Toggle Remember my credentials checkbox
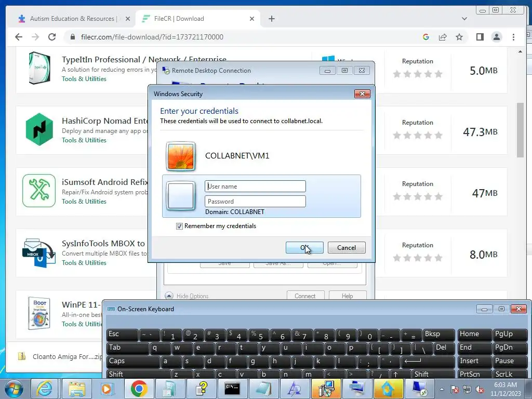The height and width of the screenshot is (399, 532). [x=179, y=226]
